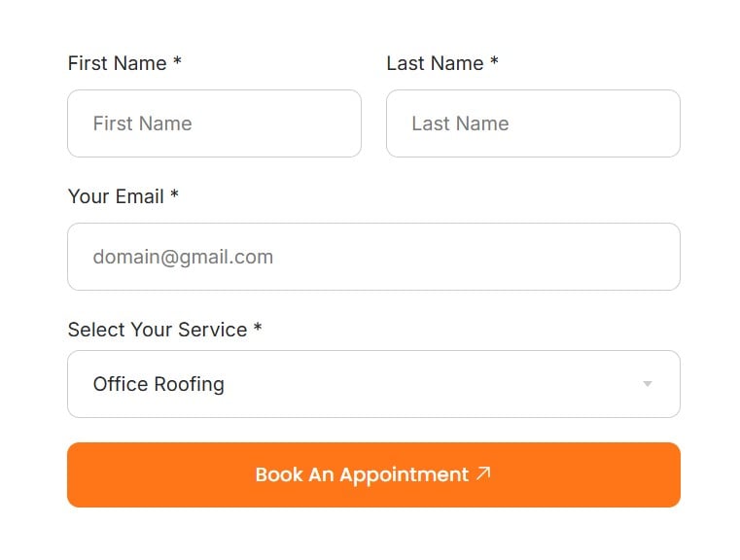Click the asterisk after the Select Your Service label
The height and width of the screenshot is (560, 740).
coord(258,327)
